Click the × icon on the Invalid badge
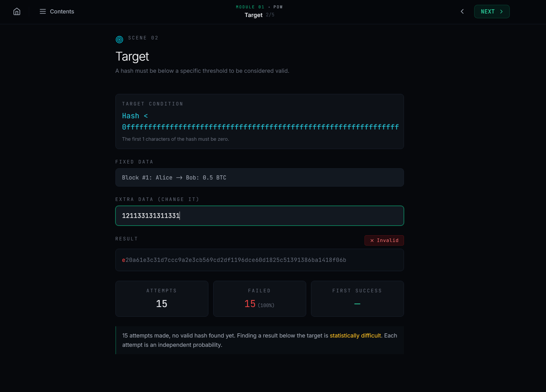The width and height of the screenshot is (546, 392). pos(372,240)
